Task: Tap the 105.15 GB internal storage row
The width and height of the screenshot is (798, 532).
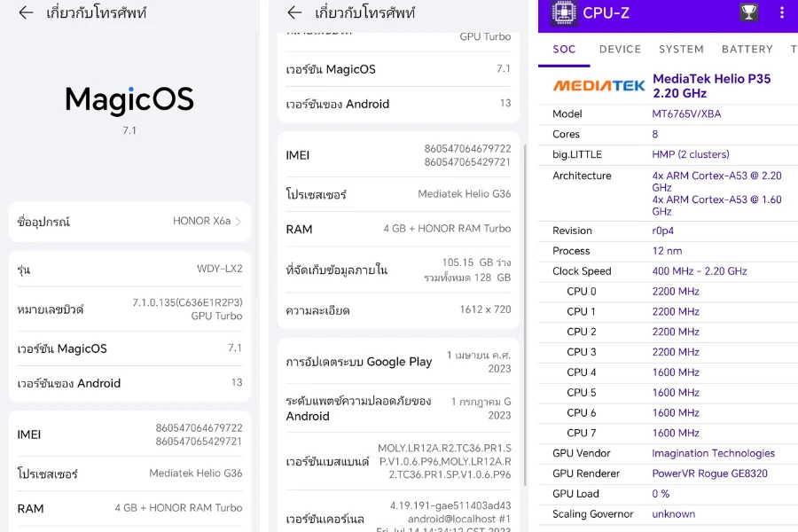Action: (398, 270)
